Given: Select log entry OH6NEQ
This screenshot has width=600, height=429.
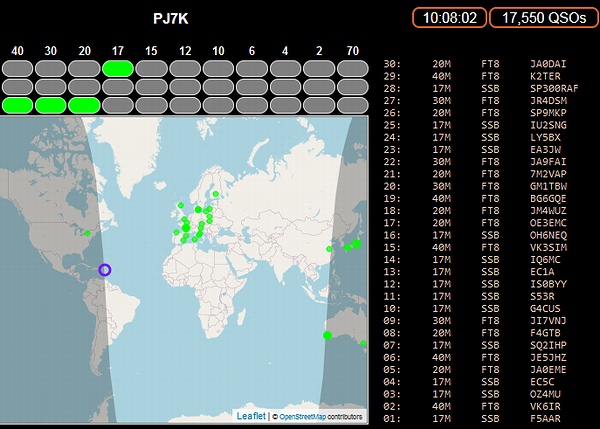Looking at the screenshot, I should click(475, 235).
